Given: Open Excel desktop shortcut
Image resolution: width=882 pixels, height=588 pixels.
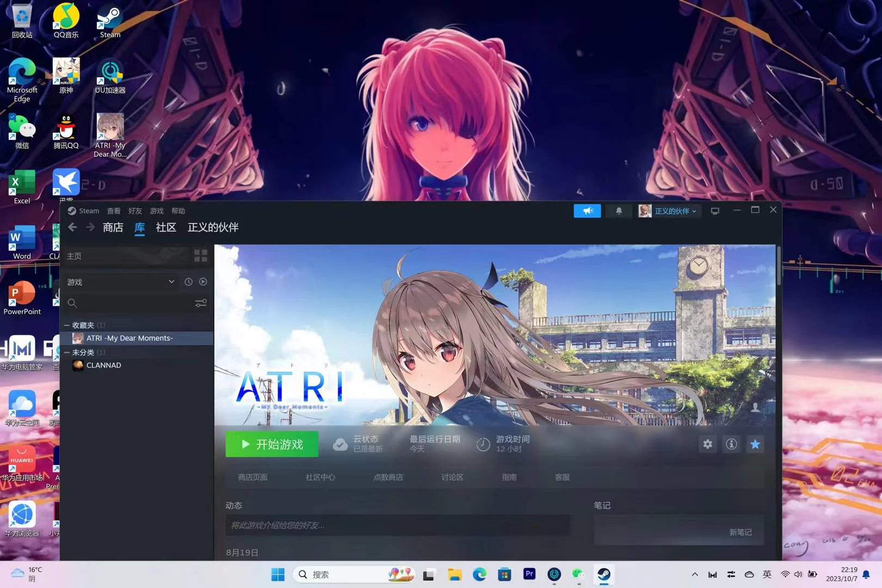Looking at the screenshot, I should 22,187.
